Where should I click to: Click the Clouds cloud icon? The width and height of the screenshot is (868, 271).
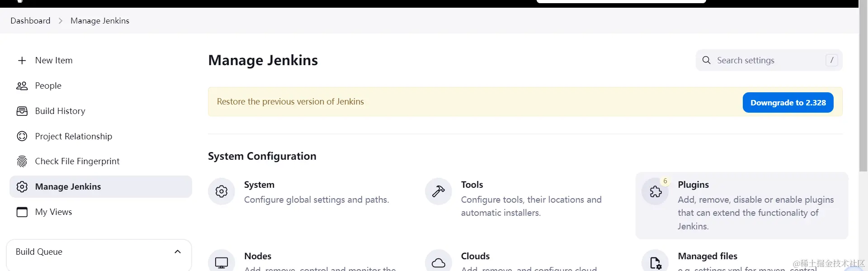pos(438,262)
